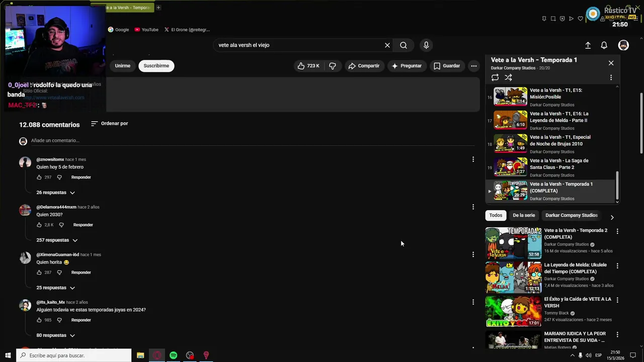The image size is (644, 362).
Task: Open the upload/create icon in header
Action: (x=588, y=45)
